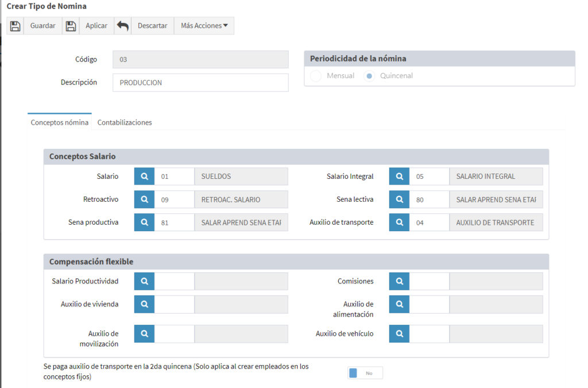
Task: Click the Retroactivo search magnifier icon
Action: (144, 199)
